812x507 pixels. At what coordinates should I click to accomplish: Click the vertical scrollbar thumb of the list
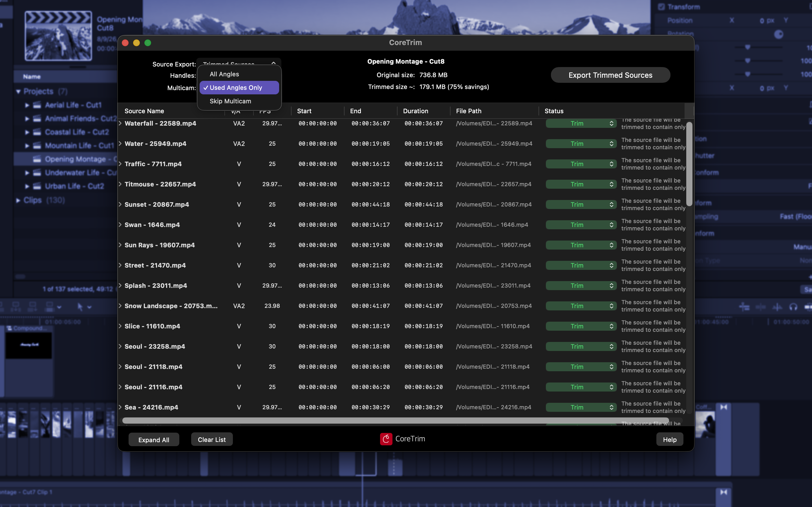(689, 164)
